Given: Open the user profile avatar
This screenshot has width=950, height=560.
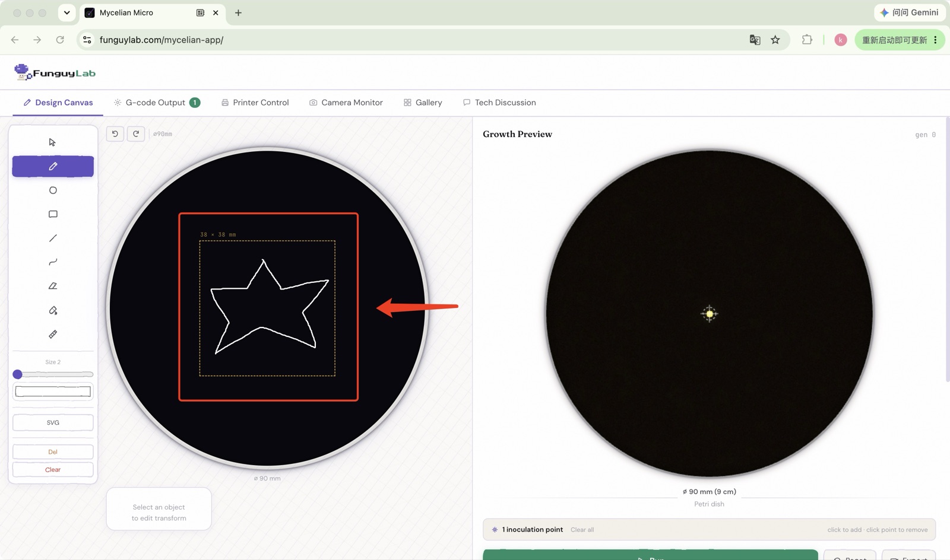Looking at the screenshot, I should click(840, 40).
